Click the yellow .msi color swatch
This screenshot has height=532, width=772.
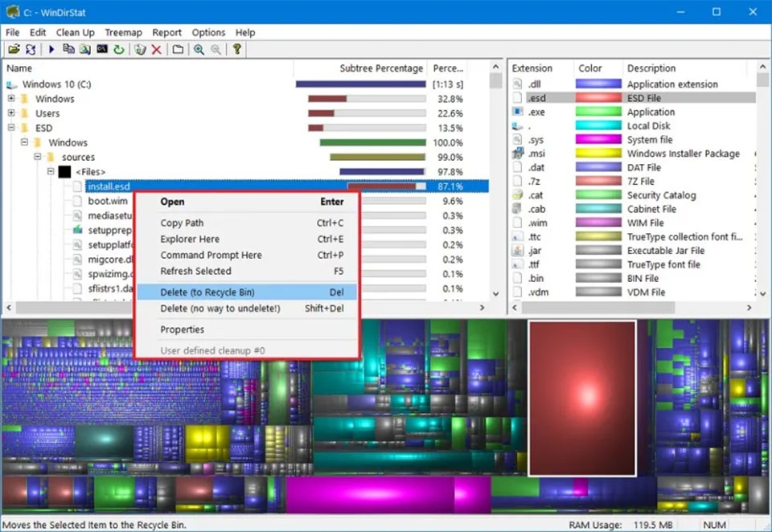pyautogui.click(x=598, y=153)
